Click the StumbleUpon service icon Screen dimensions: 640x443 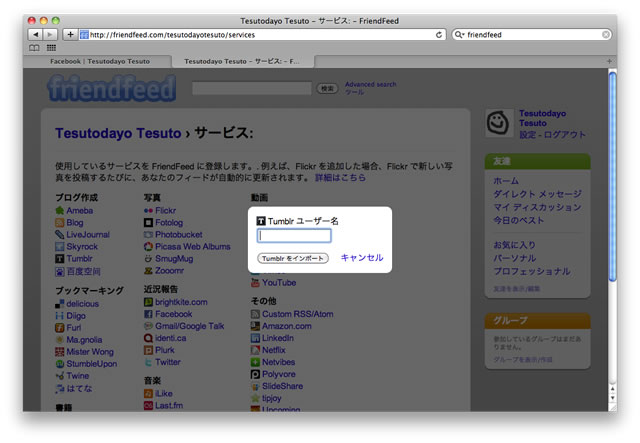coord(60,364)
